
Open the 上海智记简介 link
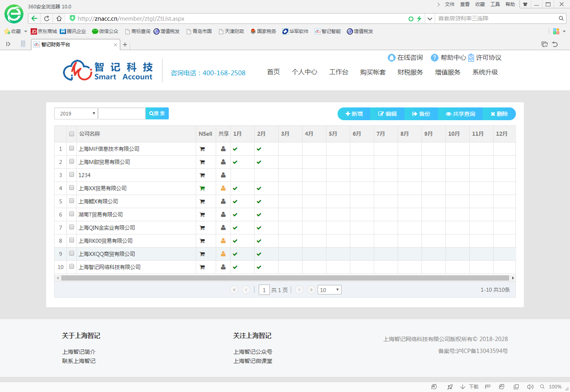78,352
